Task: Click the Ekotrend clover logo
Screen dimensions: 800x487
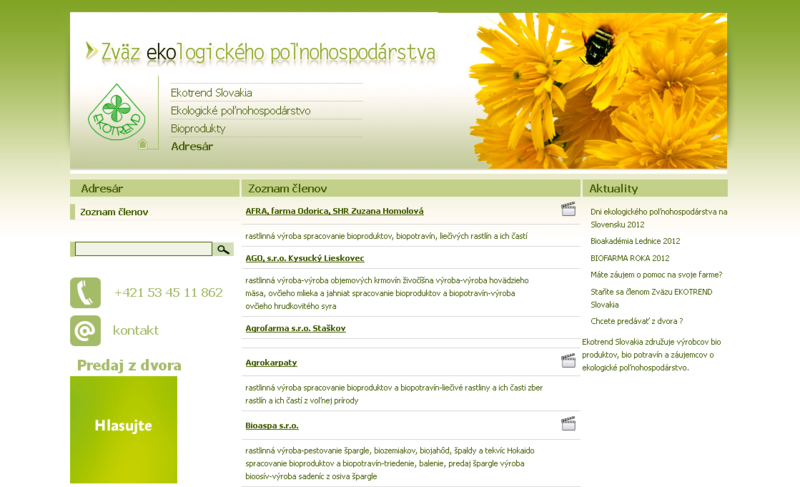Action: [x=117, y=112]
